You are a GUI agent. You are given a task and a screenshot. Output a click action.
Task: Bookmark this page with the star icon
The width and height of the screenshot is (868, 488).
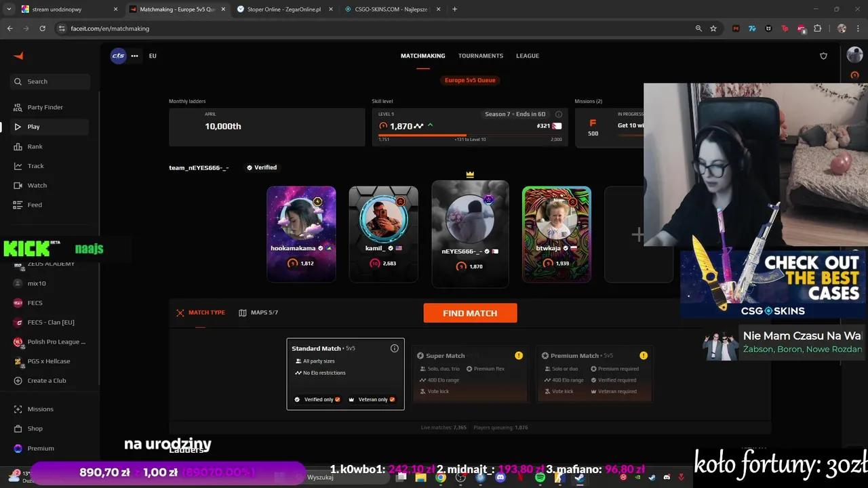713,28
